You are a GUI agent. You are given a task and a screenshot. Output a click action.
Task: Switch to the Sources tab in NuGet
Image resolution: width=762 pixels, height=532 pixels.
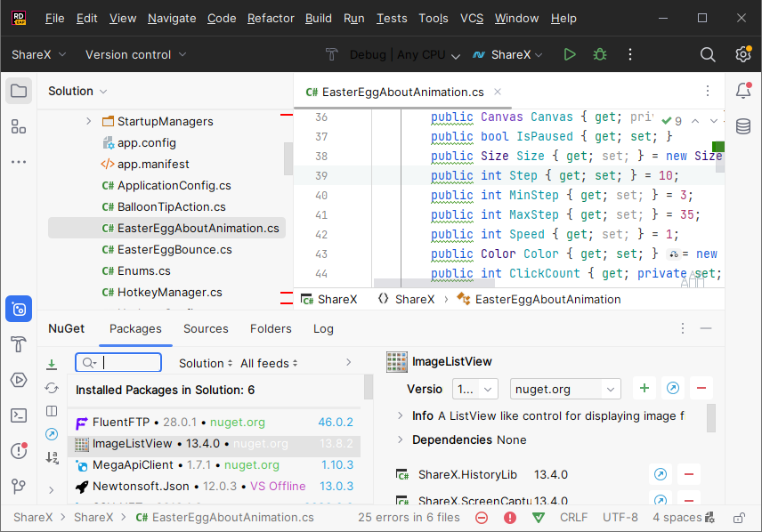tap(206, 328)
